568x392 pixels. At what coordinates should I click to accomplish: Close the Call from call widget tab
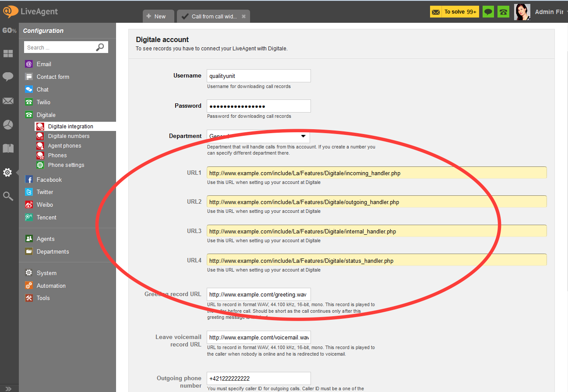pyautogui.click(x=243, y=17)
